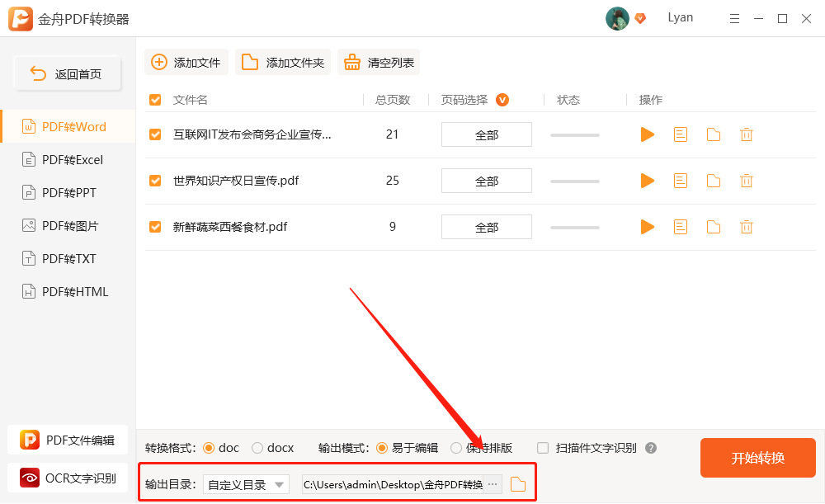Click username Lyan in title bar

tap(681, 18)
